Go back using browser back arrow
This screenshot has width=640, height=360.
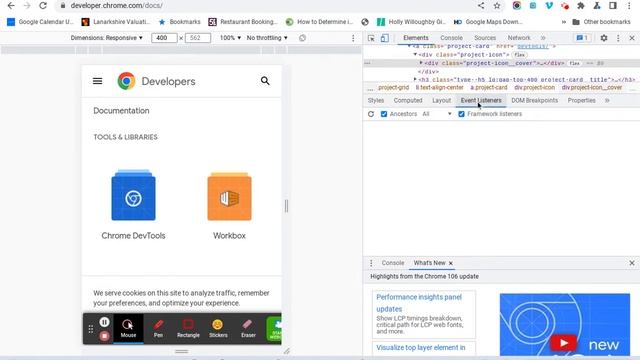coord(11,6)
